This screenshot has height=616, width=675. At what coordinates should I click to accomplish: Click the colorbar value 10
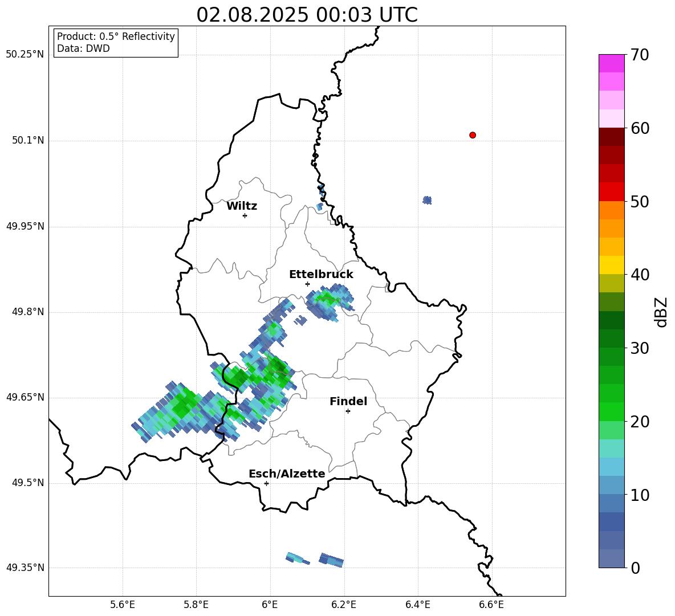(x=640, y=495)
